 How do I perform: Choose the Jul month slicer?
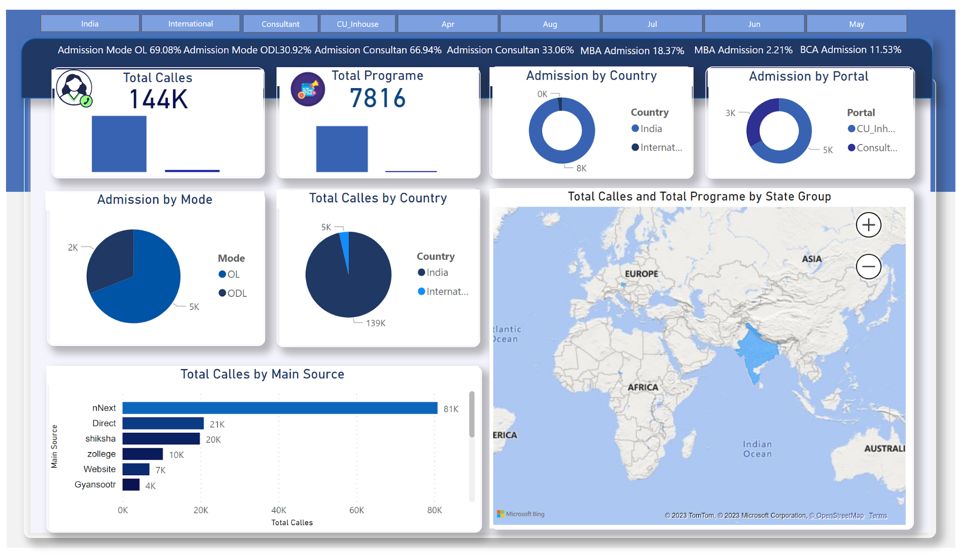tap(652, 24)
